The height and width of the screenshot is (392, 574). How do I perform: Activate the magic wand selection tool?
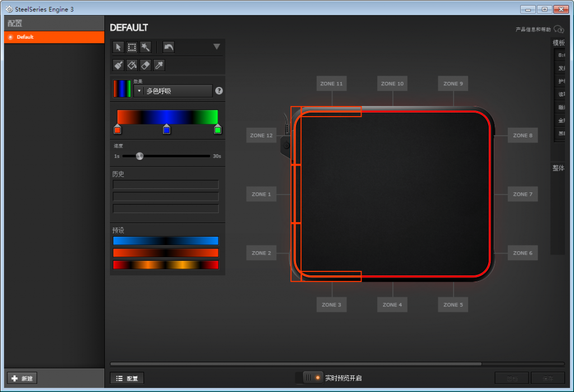pos(145,47)
